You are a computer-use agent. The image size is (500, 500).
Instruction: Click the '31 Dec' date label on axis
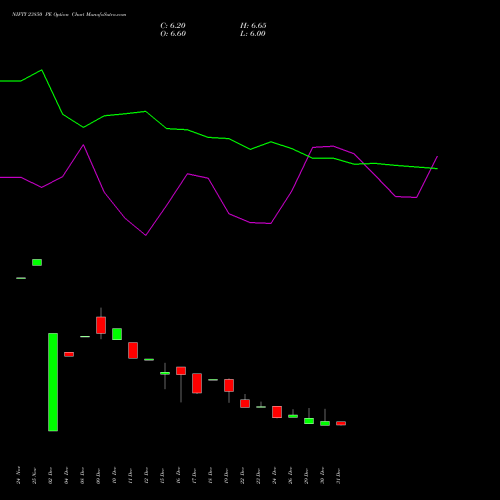coord(339,475)
